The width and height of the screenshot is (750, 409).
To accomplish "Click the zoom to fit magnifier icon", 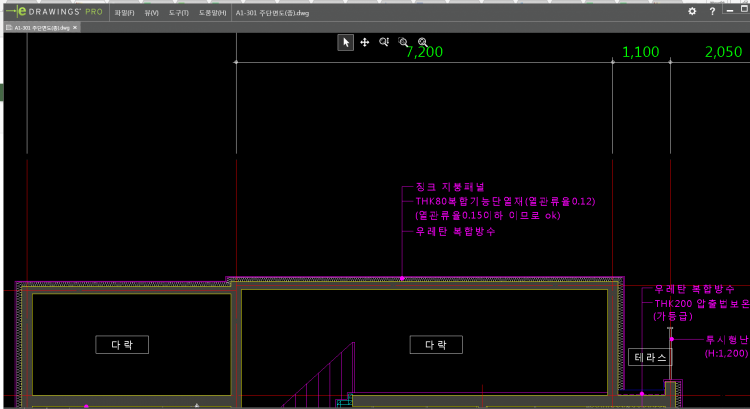I will click(x=384, y=42).
